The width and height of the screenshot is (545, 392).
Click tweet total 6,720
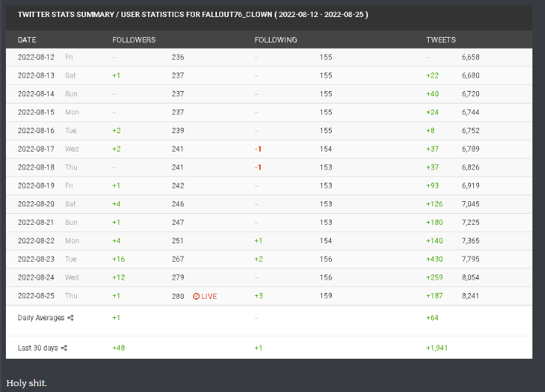coord(471,94)
